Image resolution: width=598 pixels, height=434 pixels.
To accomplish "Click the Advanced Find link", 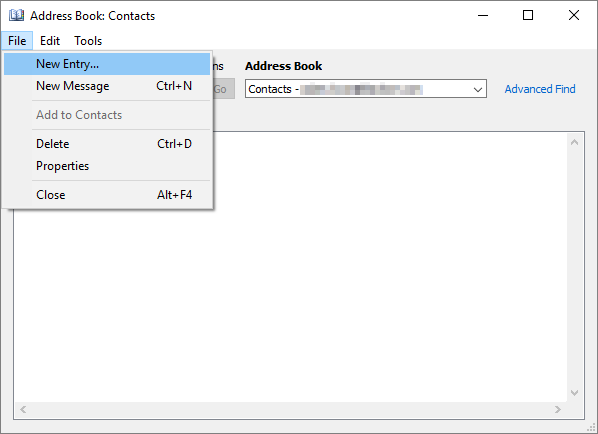I will pos(540,89).
